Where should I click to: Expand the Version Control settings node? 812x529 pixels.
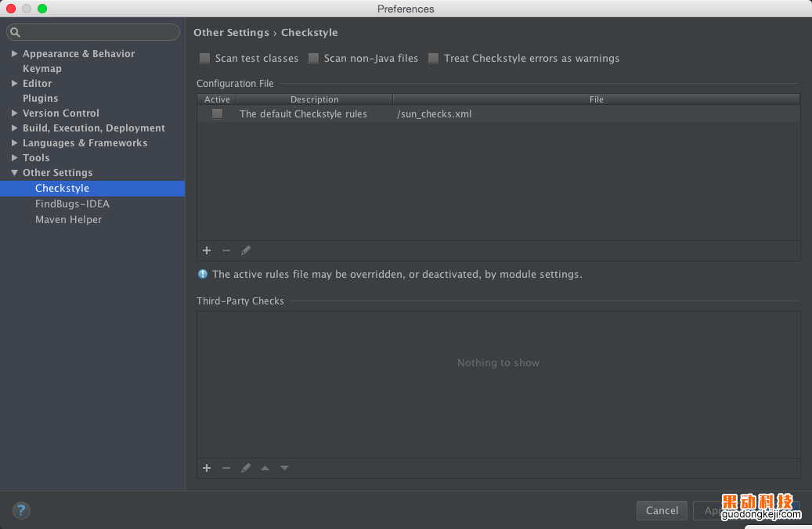15,113
